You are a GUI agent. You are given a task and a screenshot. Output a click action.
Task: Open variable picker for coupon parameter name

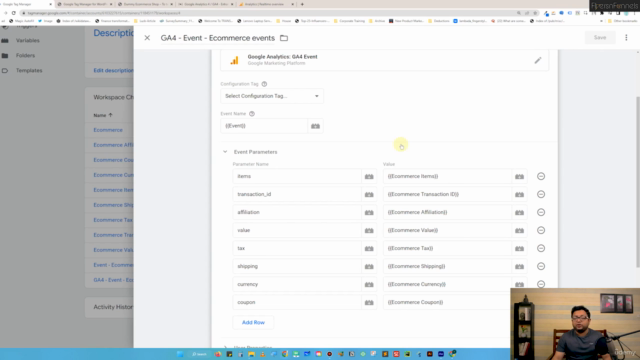click(369, 302)
